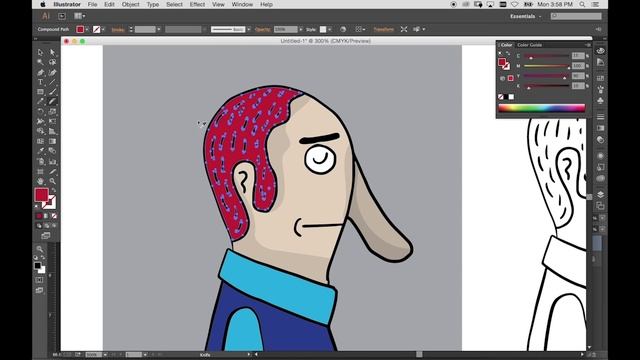
Task: Click the Isolate Selected Object icon
Action: coord(404,29)
